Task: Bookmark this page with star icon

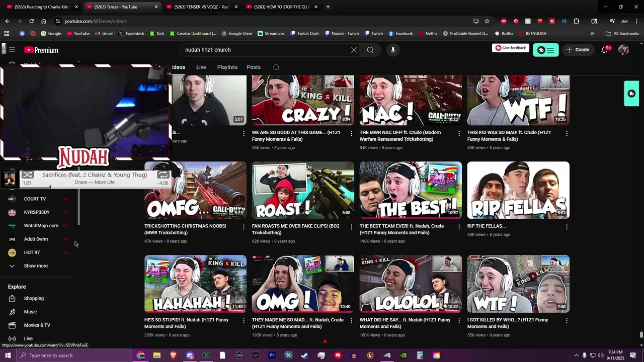Action: coord(487,21)
